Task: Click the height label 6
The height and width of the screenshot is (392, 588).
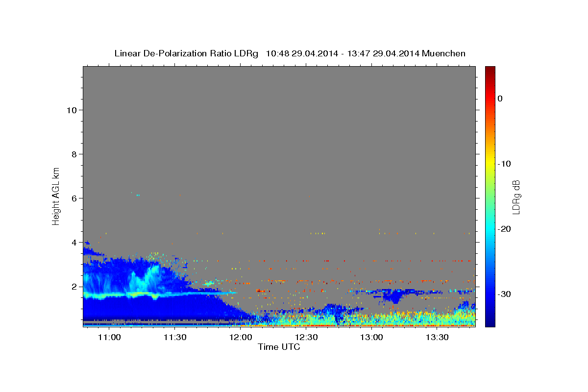Action: tap(73, 198)
